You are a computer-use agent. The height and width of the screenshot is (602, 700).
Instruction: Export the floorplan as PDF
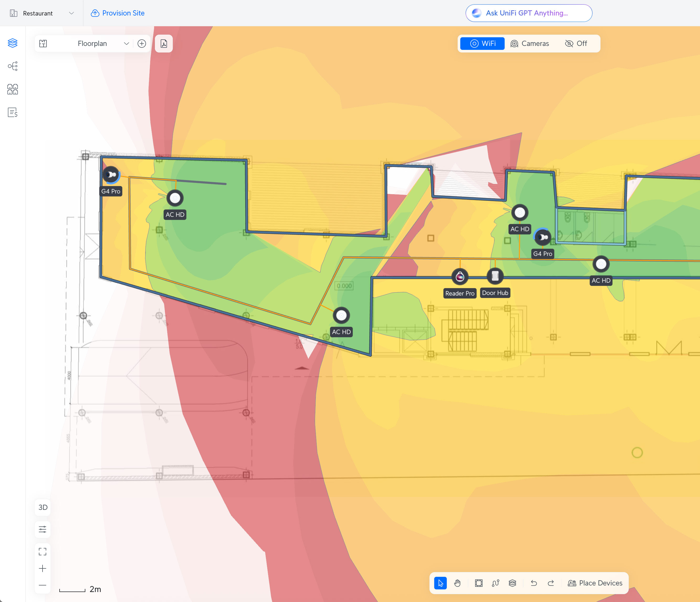pos(164,43)
